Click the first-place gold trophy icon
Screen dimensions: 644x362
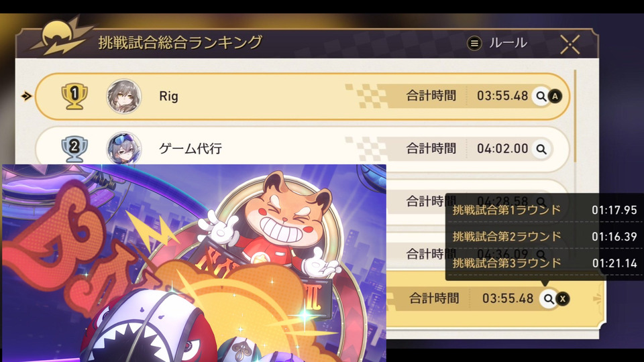[x=74, y=97]
